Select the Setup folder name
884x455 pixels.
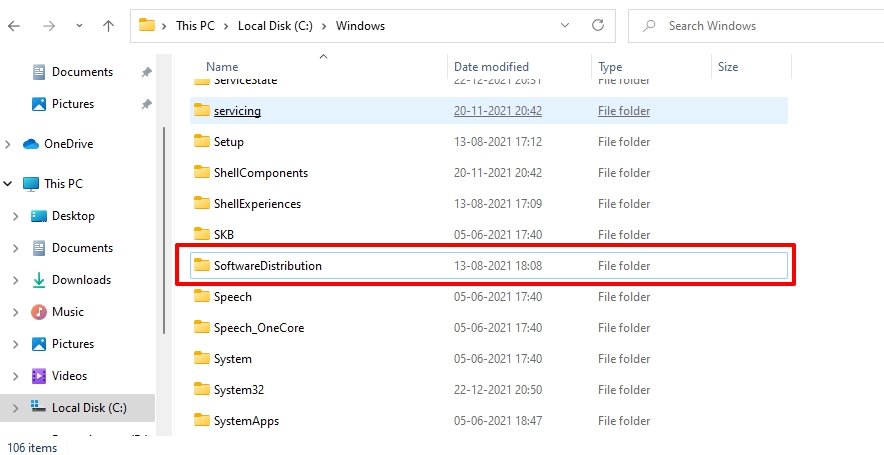229,142
